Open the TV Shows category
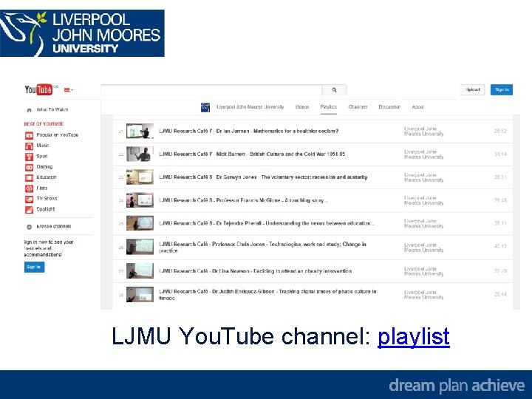The height and width of the screenshot is (399, 532). point(47,198)
